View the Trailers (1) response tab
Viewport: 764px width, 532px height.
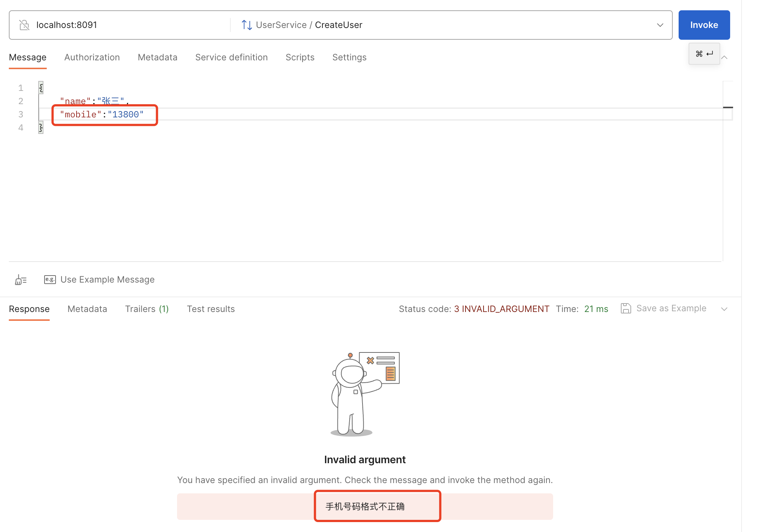click(x=146, y=309)
